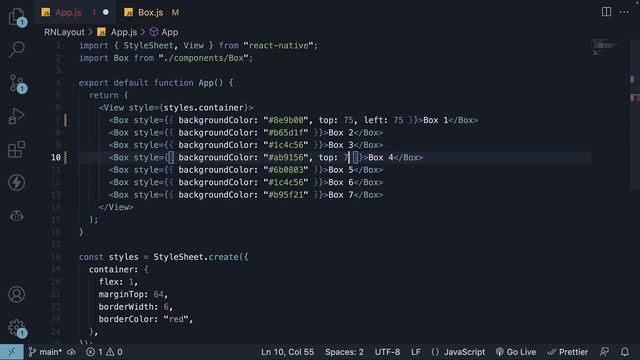
Task: Open the Thunder Client lightning icon
Action: (x=17, y=182)
